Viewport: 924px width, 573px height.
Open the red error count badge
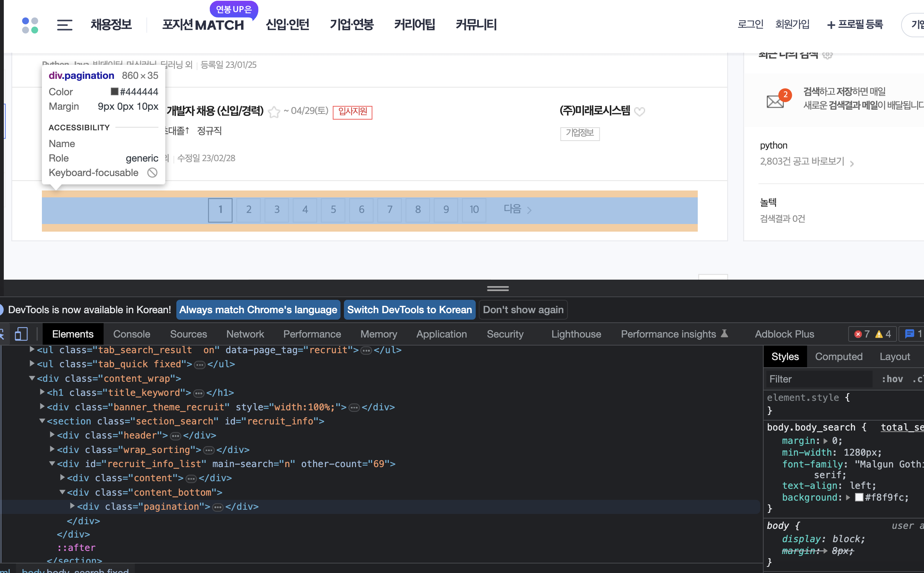click(x=862, y=334)
